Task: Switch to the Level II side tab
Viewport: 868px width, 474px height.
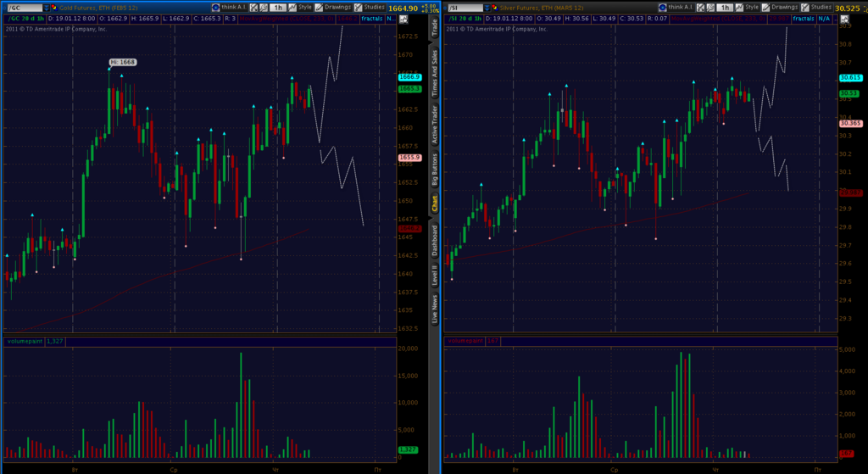Action: click(x=435, y=276)
